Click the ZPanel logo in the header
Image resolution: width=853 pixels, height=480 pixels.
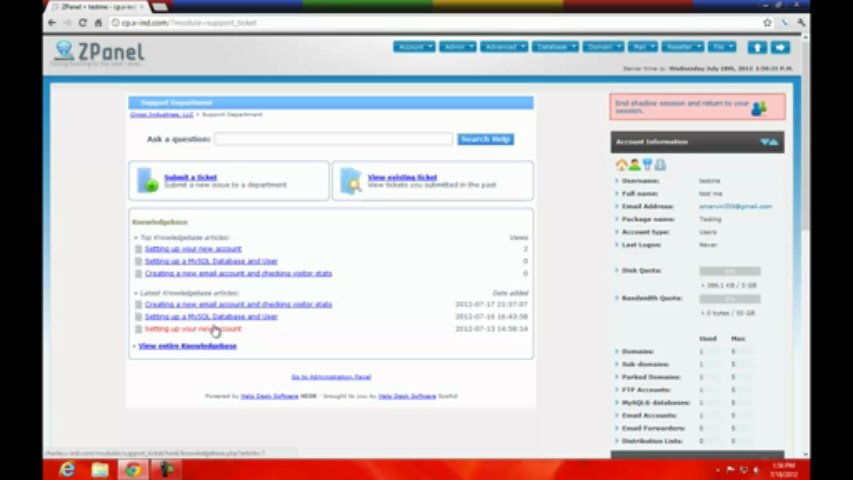coord(99,53)
